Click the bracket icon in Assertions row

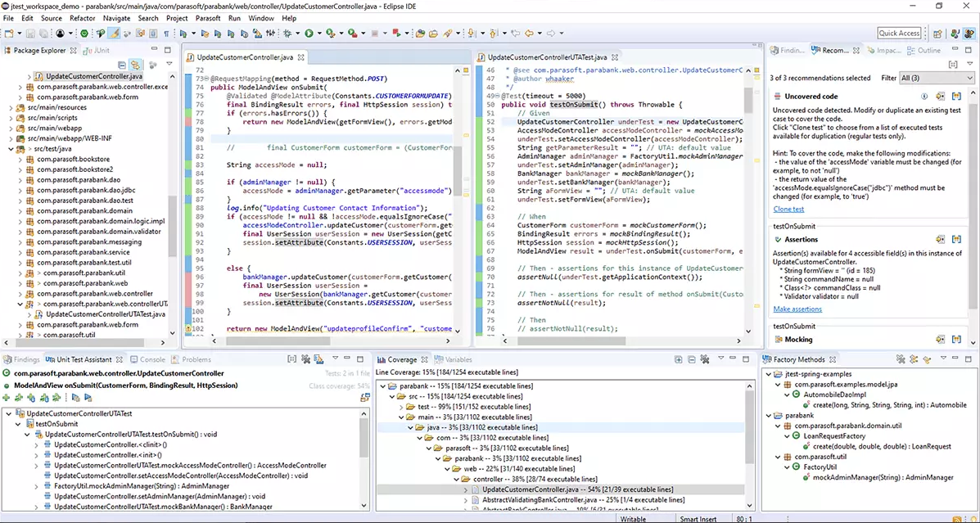956,239
